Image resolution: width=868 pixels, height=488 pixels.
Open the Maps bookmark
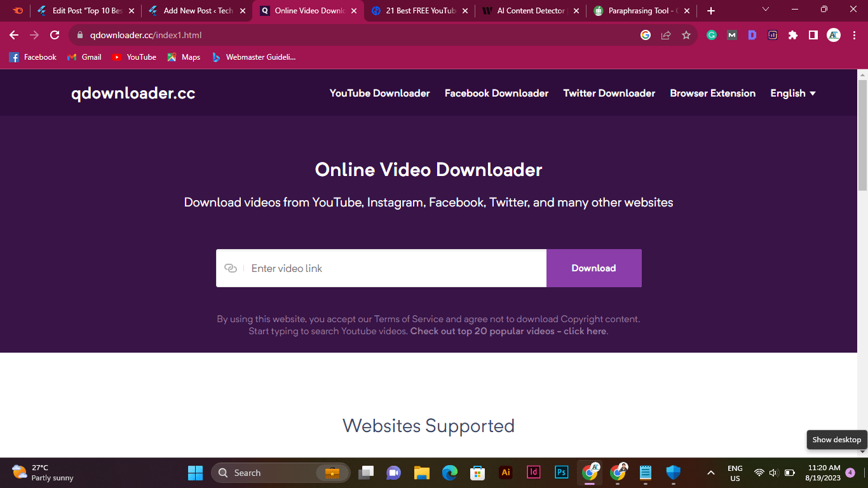tap(184, 57)
